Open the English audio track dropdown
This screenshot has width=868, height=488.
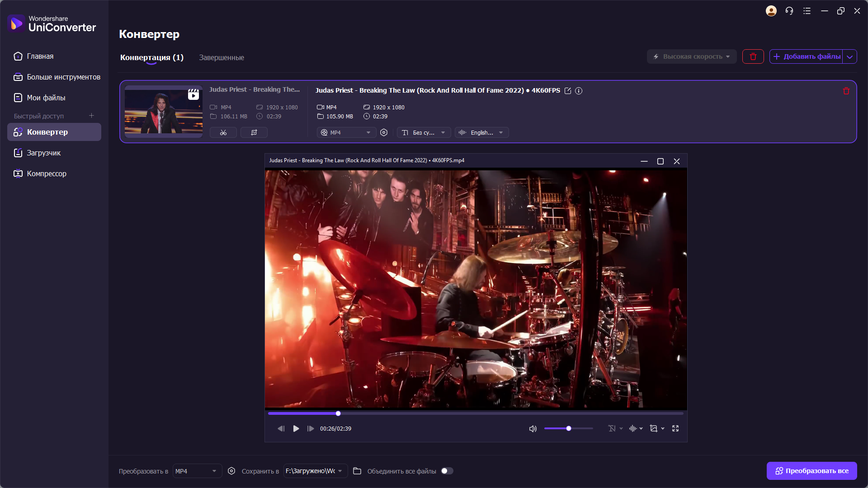(x=482, y=132)
